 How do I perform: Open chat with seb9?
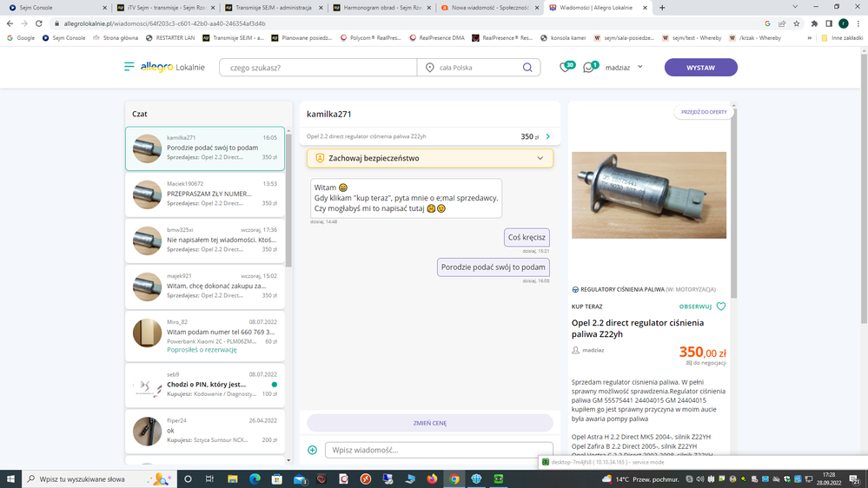(x=205, y=385)
